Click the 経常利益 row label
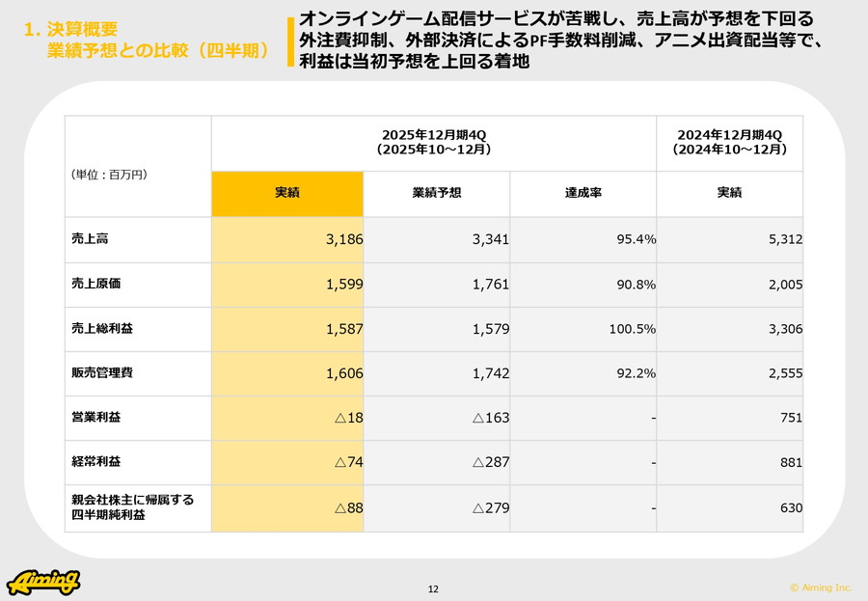 coord(95,462)
